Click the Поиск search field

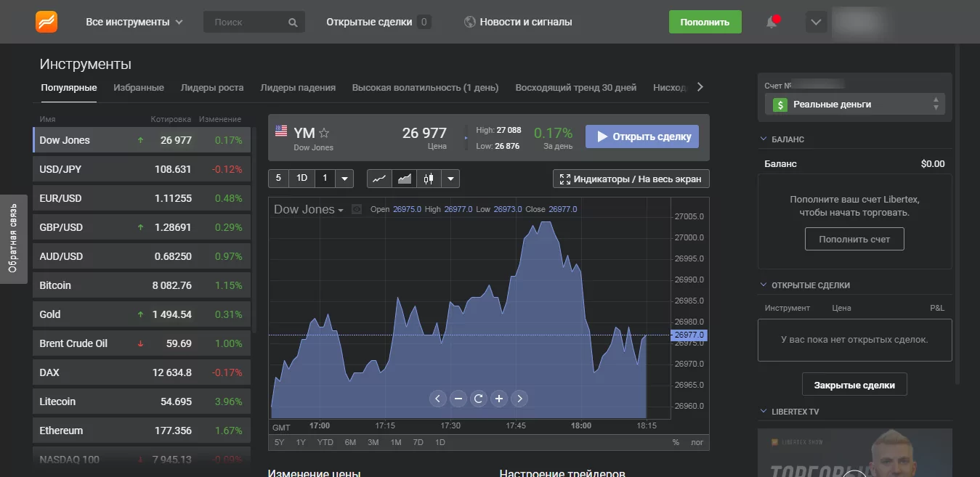(254, 23)
